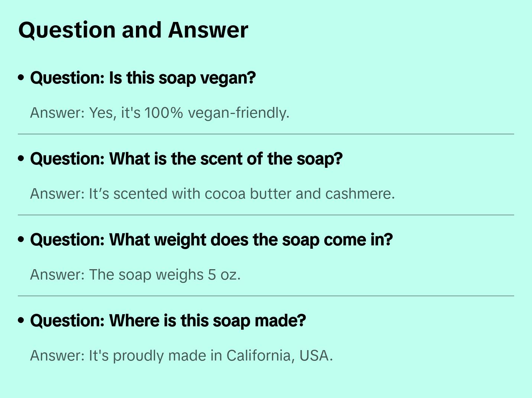The width and height of the screenshot is (532, 398).
Task: Click the bullet before "Where is this soap made?"
Action: (21, 320)
